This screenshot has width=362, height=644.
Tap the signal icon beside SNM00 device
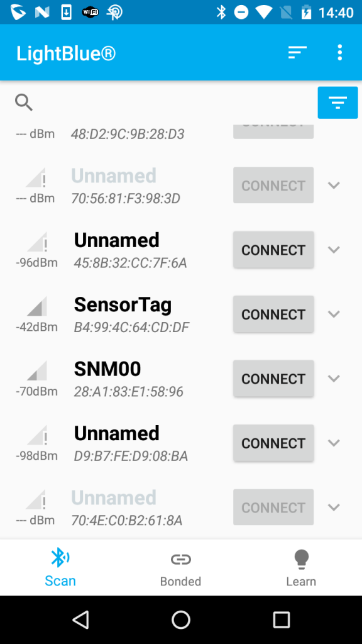pyautogui.click(x=36, y=372)
